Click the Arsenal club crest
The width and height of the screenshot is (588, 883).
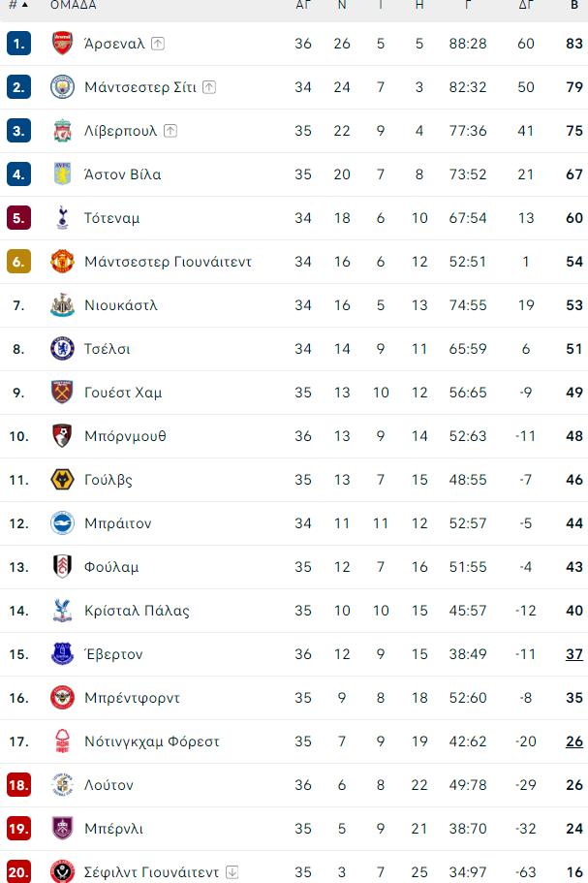pyautogui.click(x=61, y=43)
